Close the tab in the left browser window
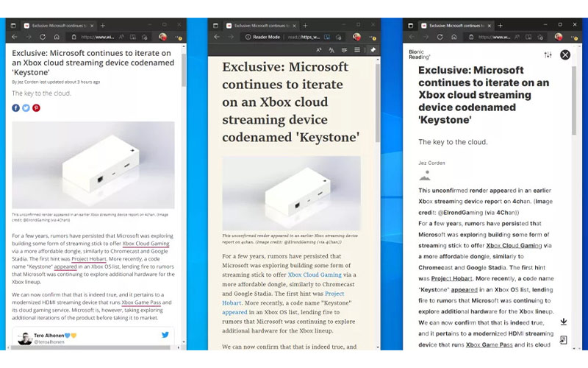Screen dimensions: 588x368 coord(92,26)
